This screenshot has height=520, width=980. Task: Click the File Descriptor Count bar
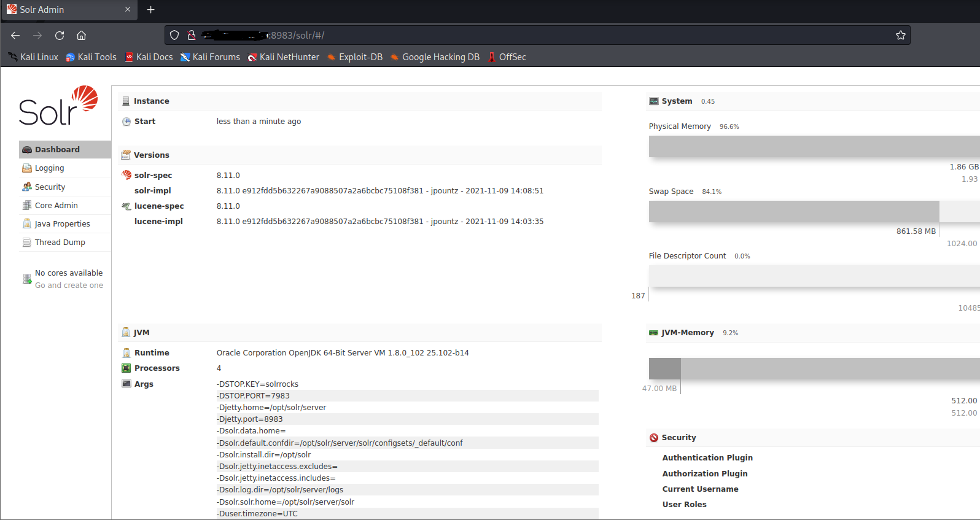pos(814,276)
